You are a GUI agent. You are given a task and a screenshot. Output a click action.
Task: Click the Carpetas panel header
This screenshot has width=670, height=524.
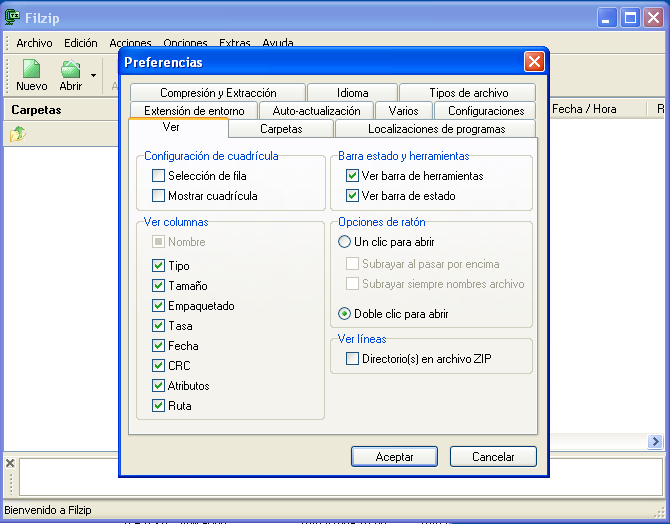pos(62,110)
